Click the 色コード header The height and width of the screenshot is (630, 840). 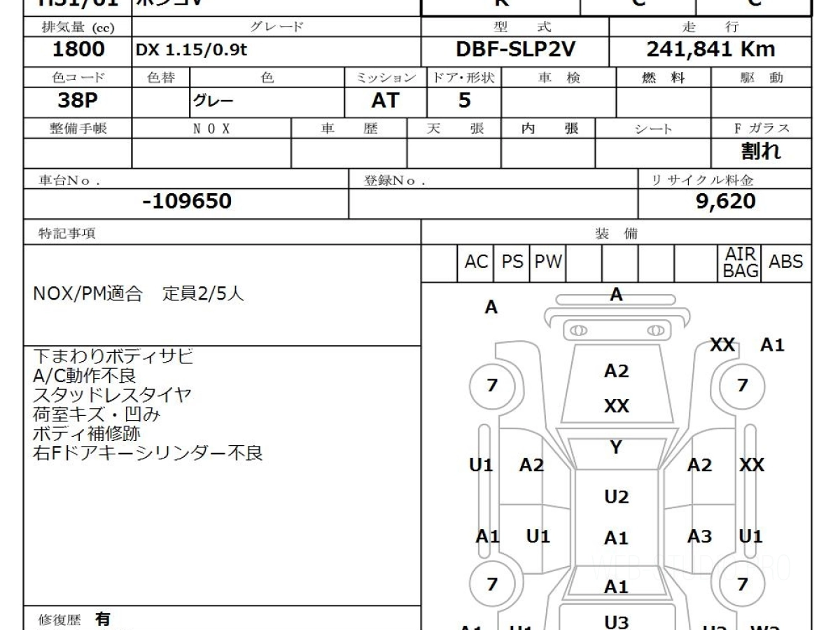pos(78,78)
